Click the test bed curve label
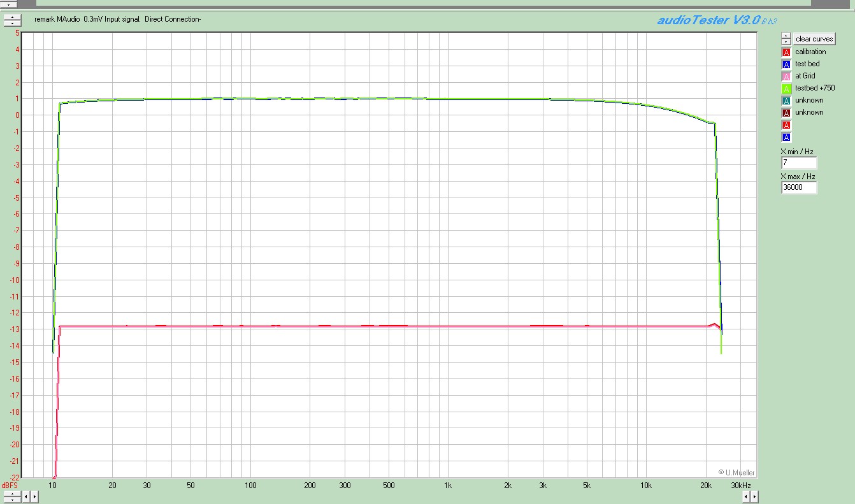The height and width of the screenshot is (504, 855). click(x=807, y=64)
